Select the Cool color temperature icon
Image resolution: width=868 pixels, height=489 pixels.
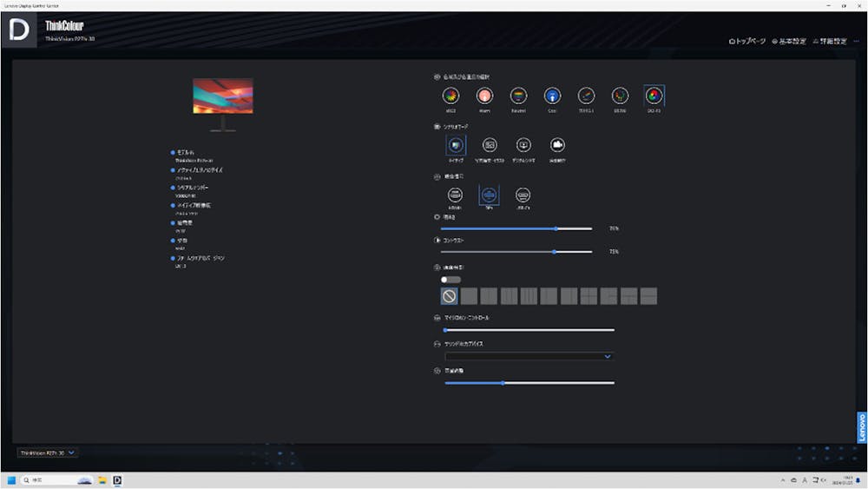click(552, 96)
